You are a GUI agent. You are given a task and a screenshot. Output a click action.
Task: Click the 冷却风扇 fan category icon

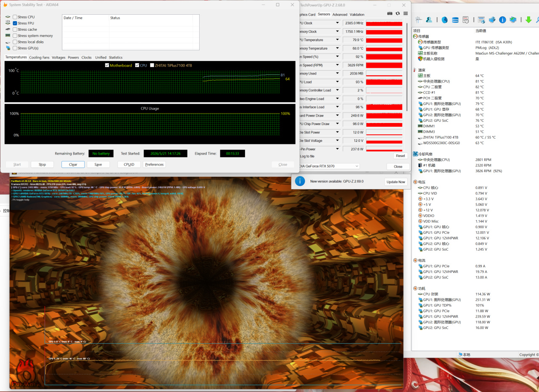[415, 154]
